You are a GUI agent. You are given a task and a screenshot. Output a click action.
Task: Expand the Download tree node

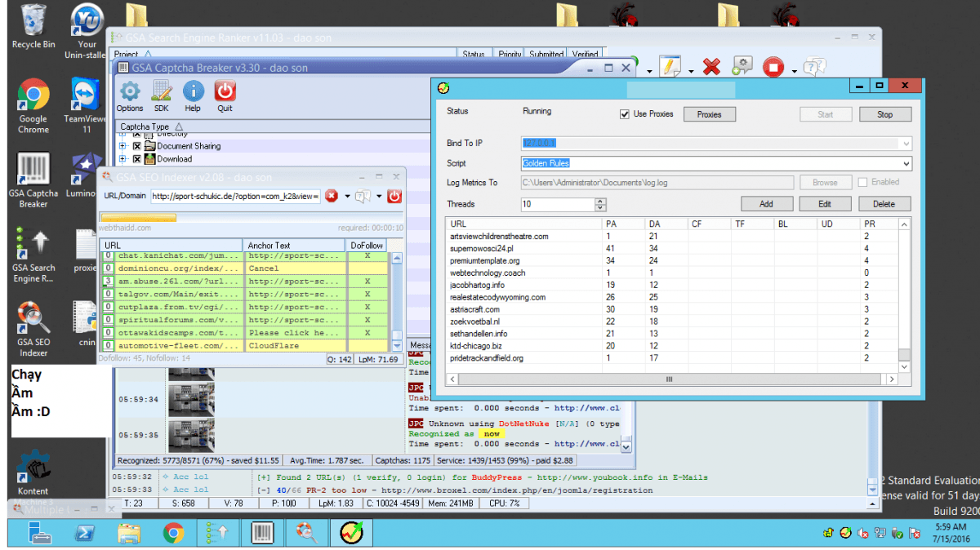[123, 159]
